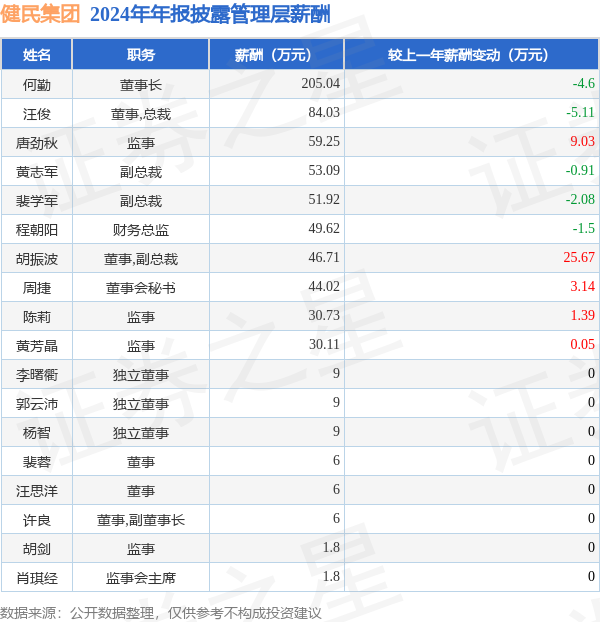Click salary 9 in 杨智 row

coord(336,431)
